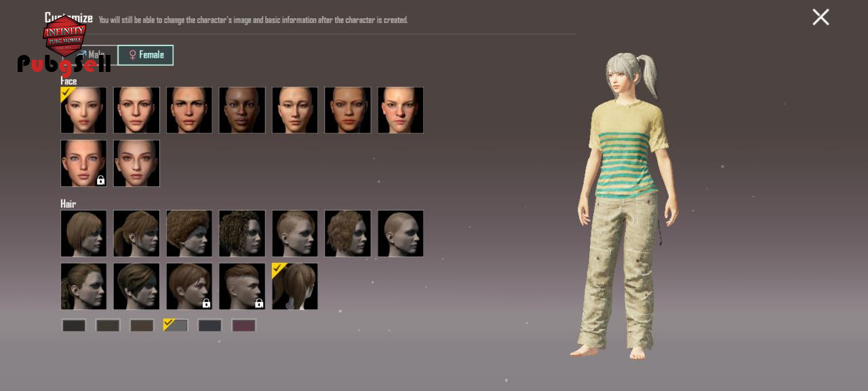The height and width of the screenshot is (391, 868).
Task: Choose the second face in the top row
Action: click(136, 110)
